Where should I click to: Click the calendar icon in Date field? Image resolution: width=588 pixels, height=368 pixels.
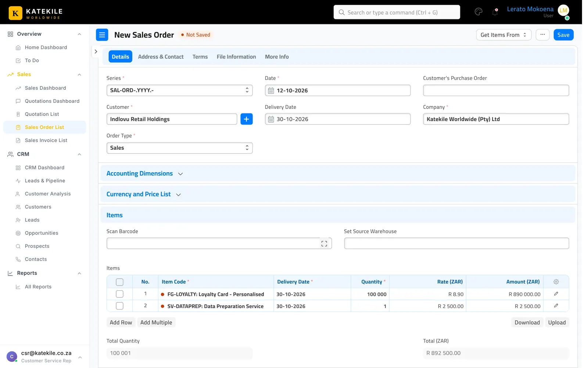(271, 91)
